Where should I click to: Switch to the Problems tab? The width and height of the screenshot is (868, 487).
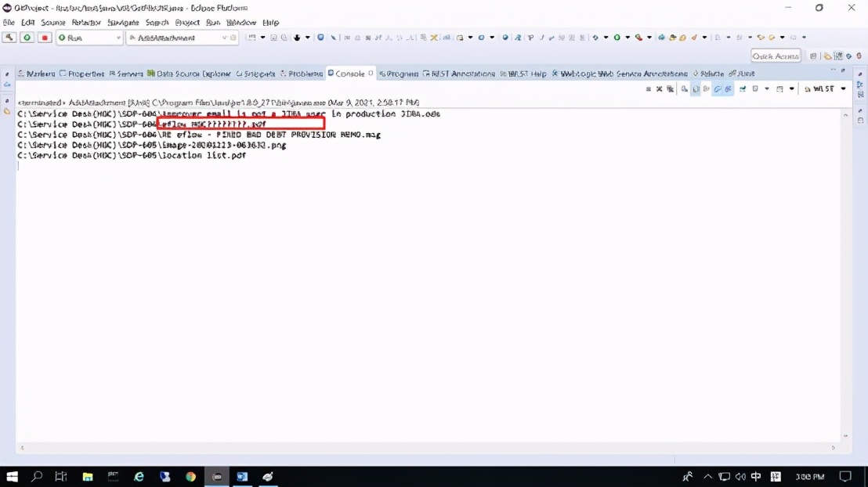coord(301,74)
